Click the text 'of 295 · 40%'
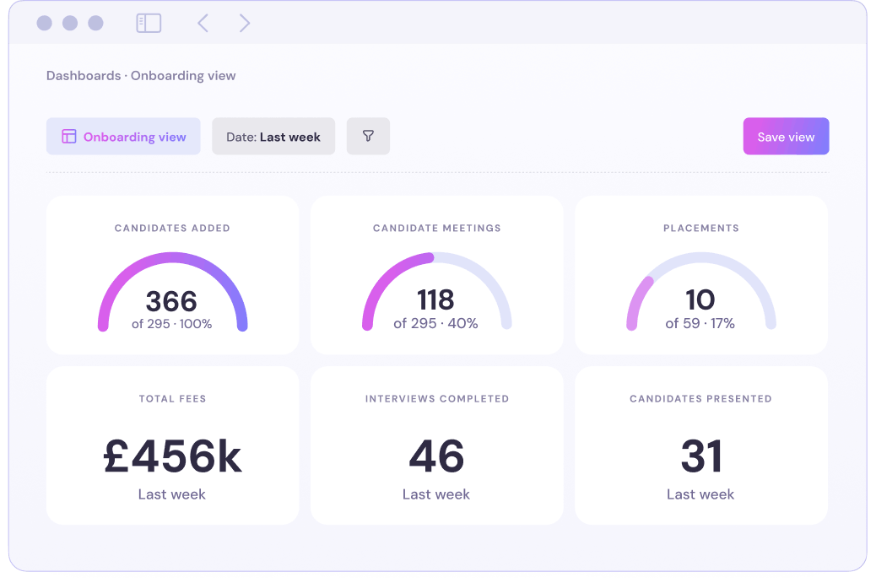Screen dimensions: 876x588 point(435,323)
